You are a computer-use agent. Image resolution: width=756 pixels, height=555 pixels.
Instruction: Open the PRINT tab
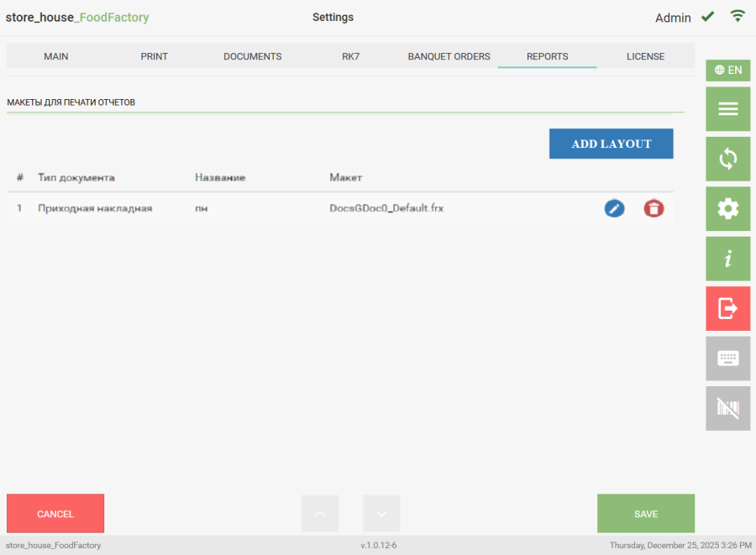155,56
